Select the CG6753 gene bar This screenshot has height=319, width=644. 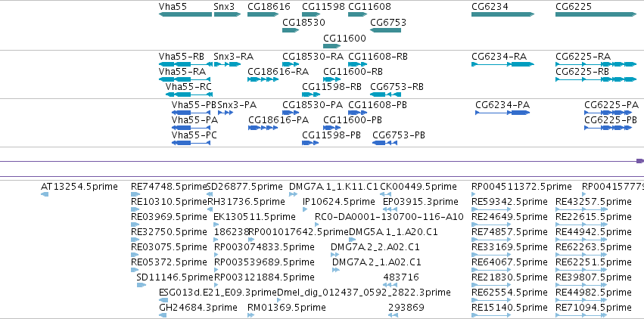[386, 30]
